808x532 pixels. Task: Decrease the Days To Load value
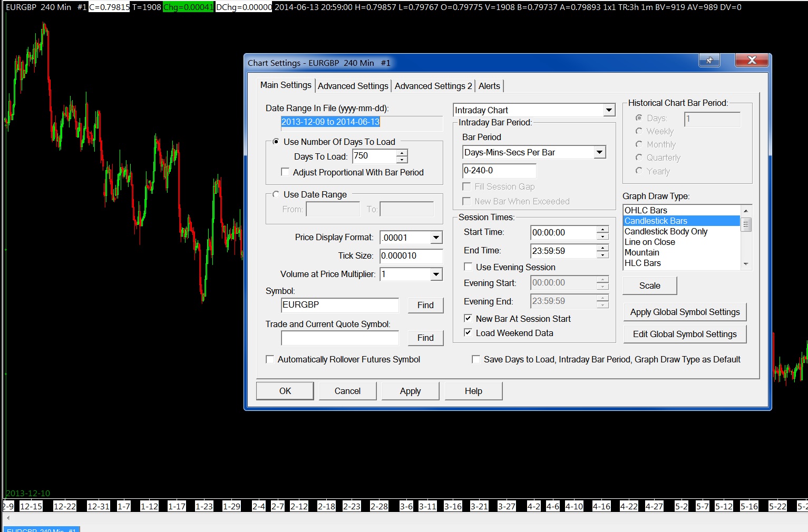point(402,160)
